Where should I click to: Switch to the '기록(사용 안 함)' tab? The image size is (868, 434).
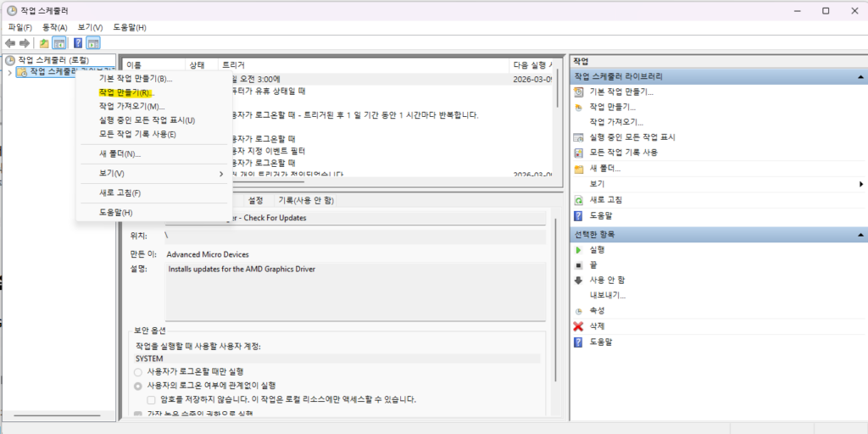(x=306, y=201)
